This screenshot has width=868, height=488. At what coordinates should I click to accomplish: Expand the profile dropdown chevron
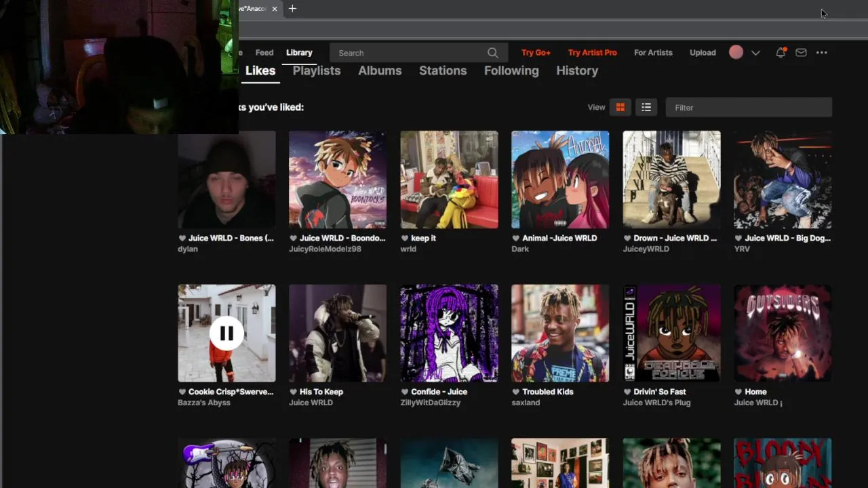pyautogui.click(x=755, y=53)
